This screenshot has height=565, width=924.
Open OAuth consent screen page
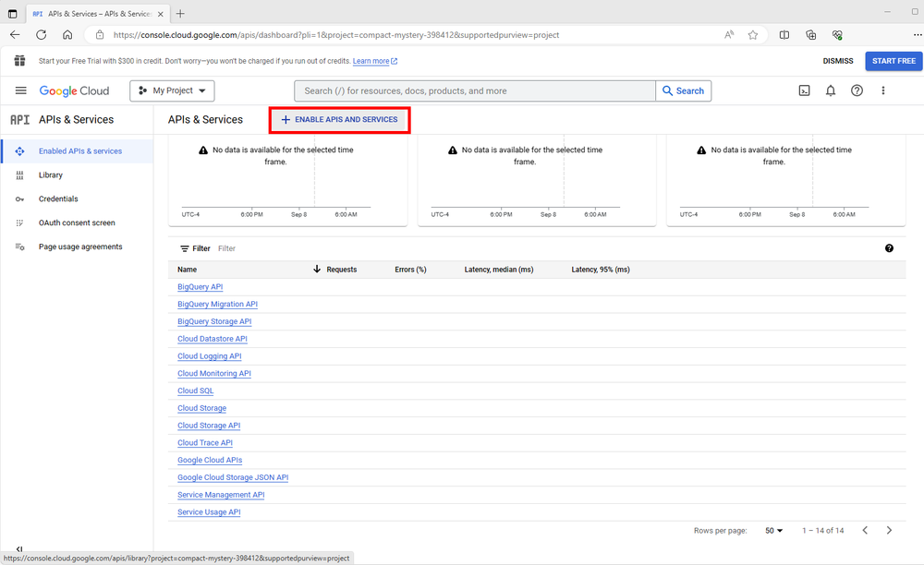pyautogui.click(x=78, y=222)
